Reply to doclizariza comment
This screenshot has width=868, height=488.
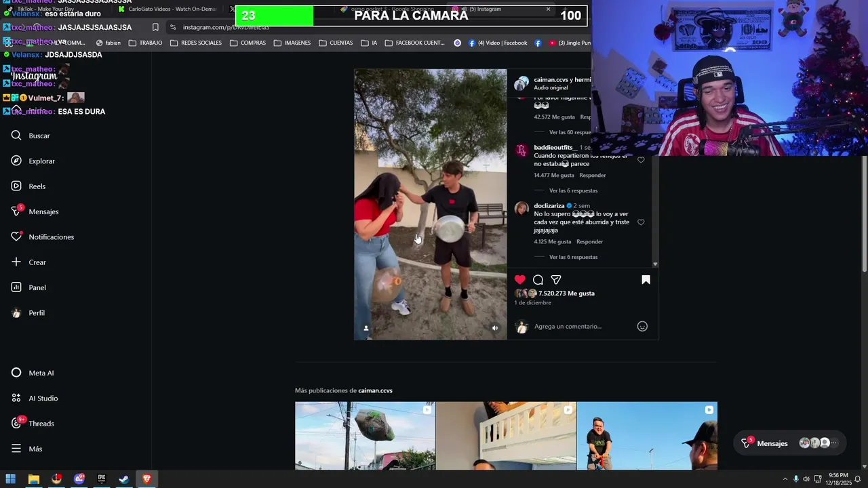[x=589, y=241]
